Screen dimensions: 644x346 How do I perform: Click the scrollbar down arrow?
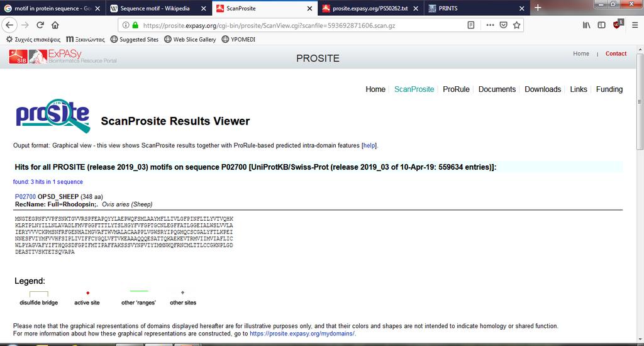click(x=640, y=340)
